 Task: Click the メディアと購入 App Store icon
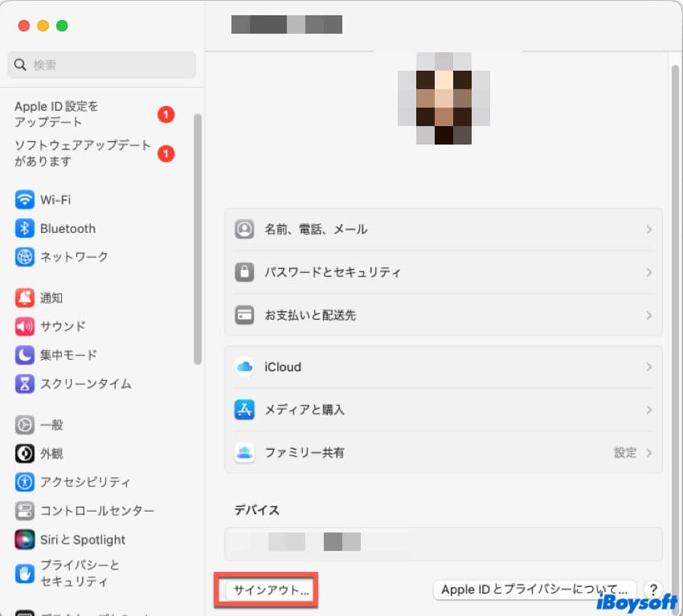pos(244,410)
